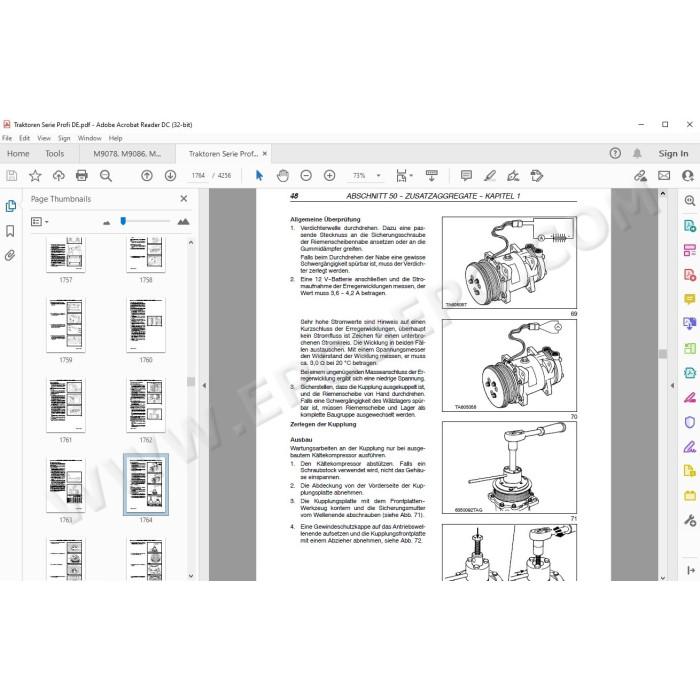This screenshot has height=700, width=700.
Task: Click the stamp tool icon
Action: pyautogui.click(x=537, y=176)
